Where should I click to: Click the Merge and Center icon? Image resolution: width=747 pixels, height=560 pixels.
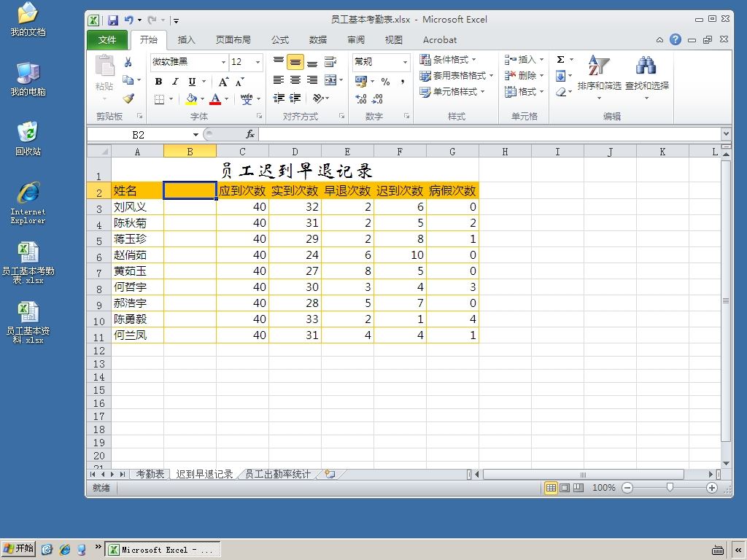coord(330,80)
